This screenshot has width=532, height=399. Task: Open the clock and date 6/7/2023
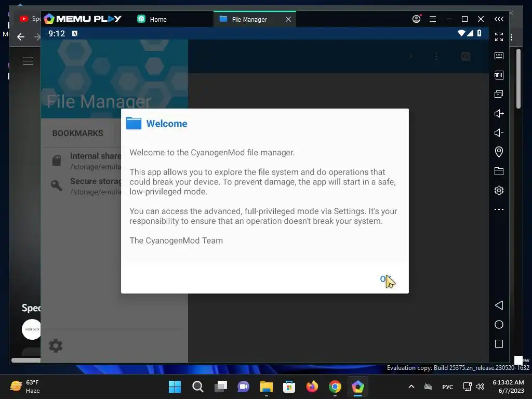pos(508,387)
